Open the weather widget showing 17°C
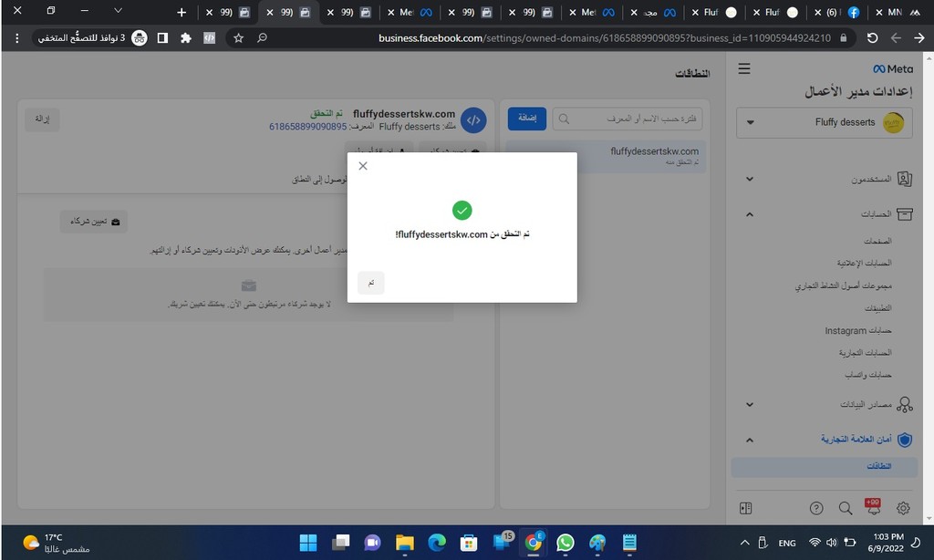This screenshot has height=560, width=934. coord(56,543)
